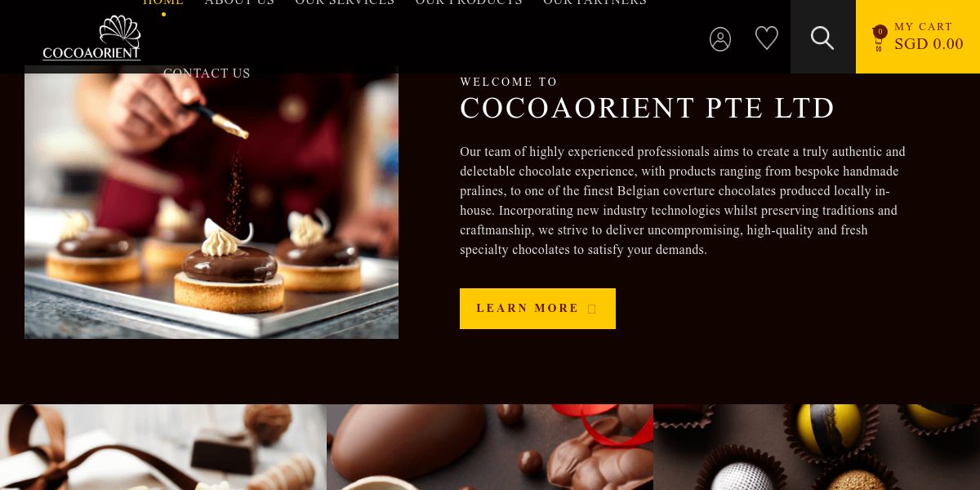
Task: Open the Our Services menu
Action: pos(345,2)
